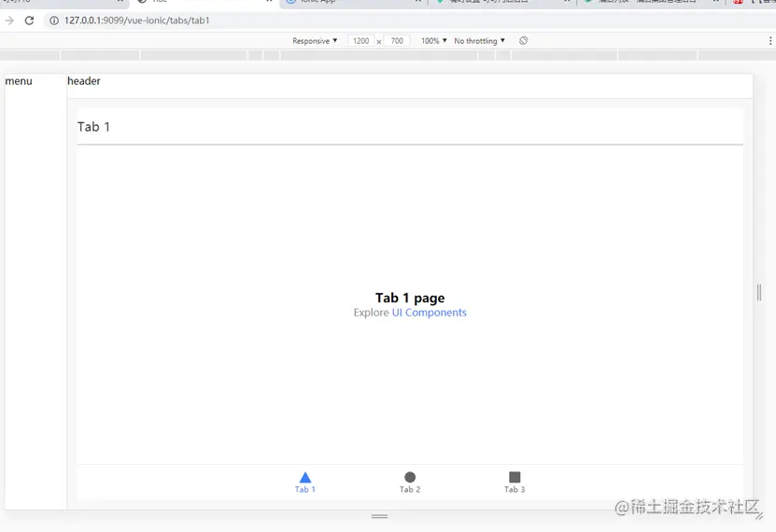Grab the corner viewport resize handle
The image size is (776, 532).
pyautogui.click(x=759, y=516)
